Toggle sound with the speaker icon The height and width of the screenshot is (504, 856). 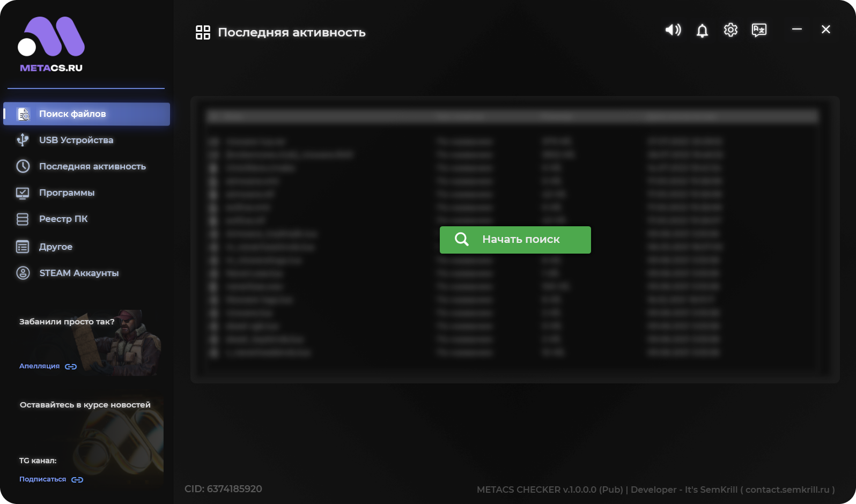tap(673, 30)
